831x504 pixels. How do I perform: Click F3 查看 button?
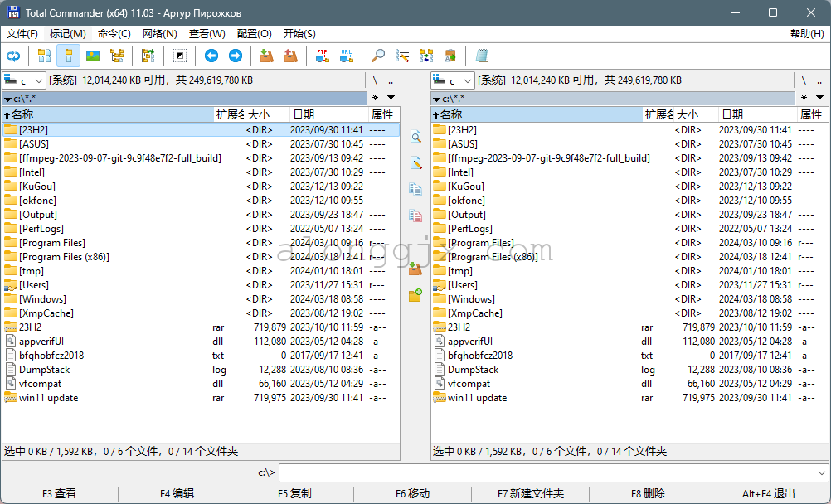click(x=60, y=494)
